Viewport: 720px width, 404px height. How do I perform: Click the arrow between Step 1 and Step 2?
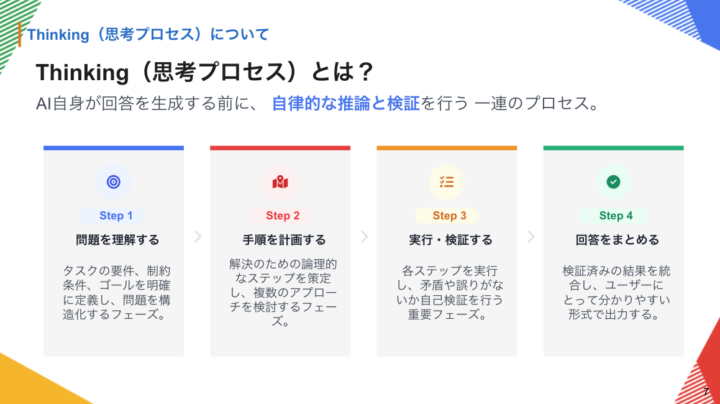[197, 237]
